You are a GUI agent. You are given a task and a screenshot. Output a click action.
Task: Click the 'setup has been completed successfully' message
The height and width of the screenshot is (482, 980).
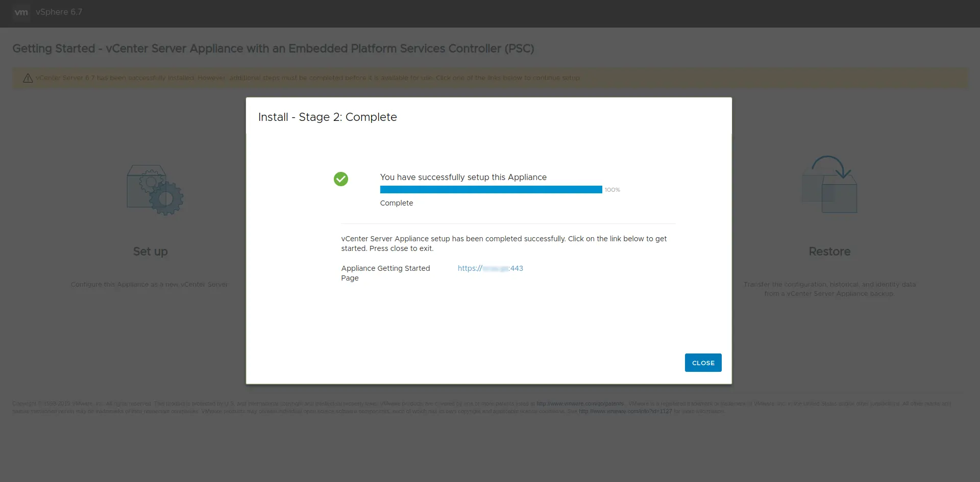[504, 243]
